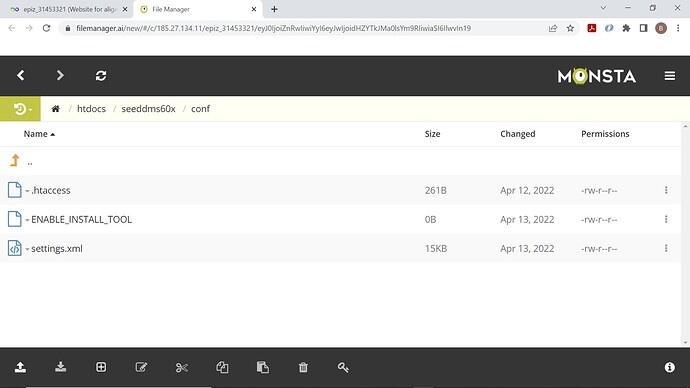
Task: Navigate to htdocs in breadcrumb
Action: pos(92,109)
